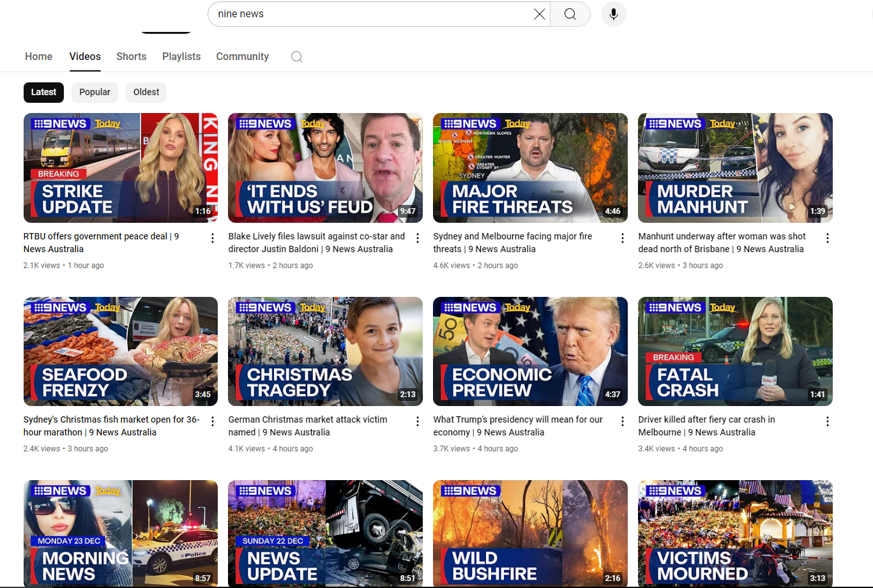The image size is (873, 588).
Task: Open the Shorts tab
Action: pos(132,57)
